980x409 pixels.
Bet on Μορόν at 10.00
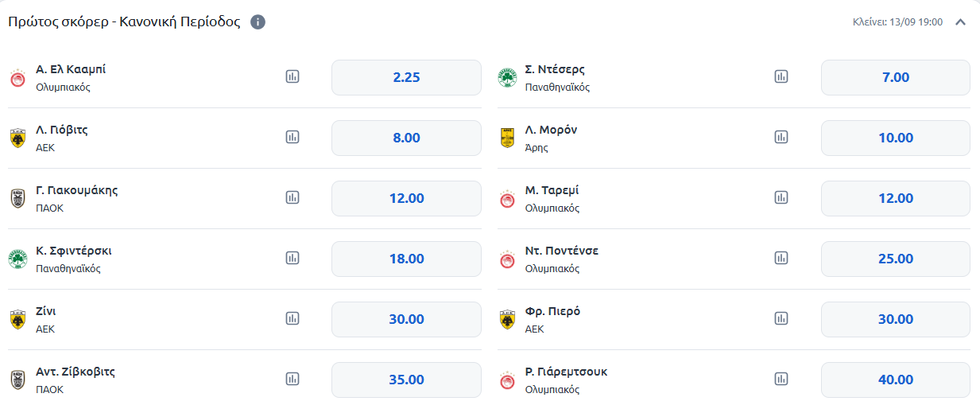[x=895, y=138]
